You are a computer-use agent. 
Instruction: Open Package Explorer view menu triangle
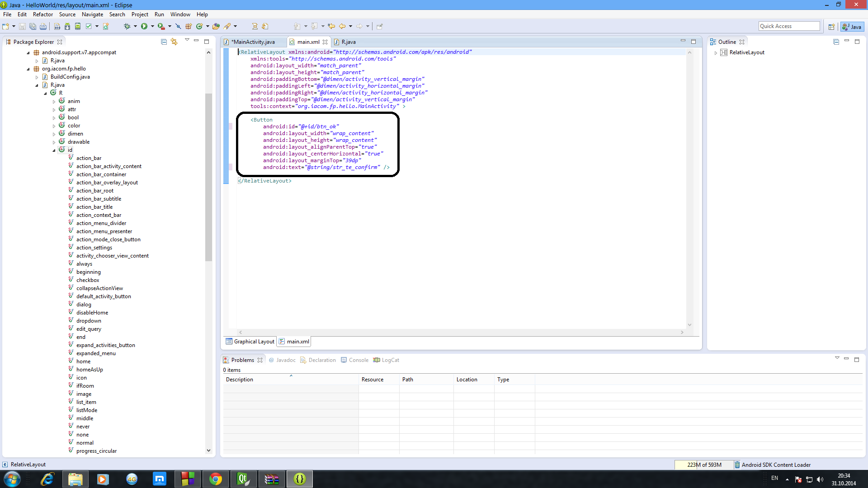click(x=187, y=40)
